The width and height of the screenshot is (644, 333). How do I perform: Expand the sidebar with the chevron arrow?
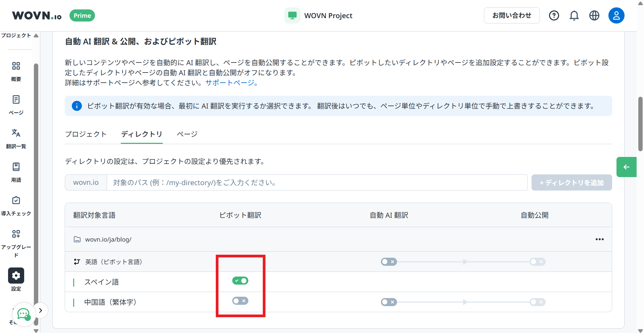click(x=41, y=310)
